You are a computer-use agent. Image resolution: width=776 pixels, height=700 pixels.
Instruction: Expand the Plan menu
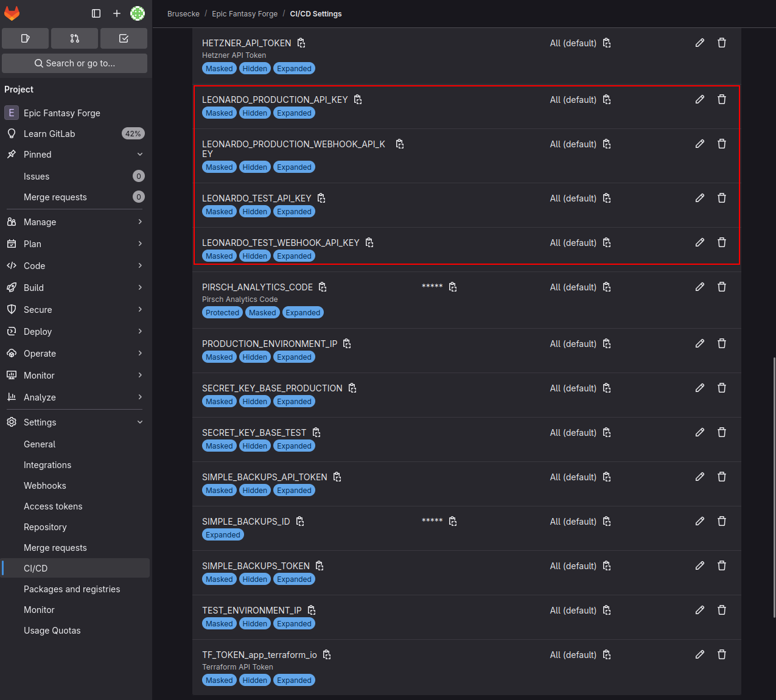pos(75,244)
